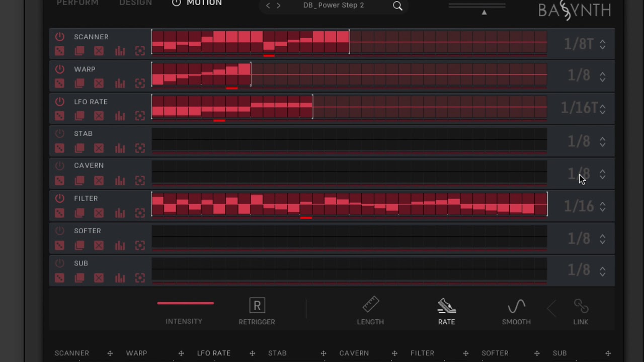Click the arrow left of LINK
This screenshot has width=644, height=362.
click(552, 309)
